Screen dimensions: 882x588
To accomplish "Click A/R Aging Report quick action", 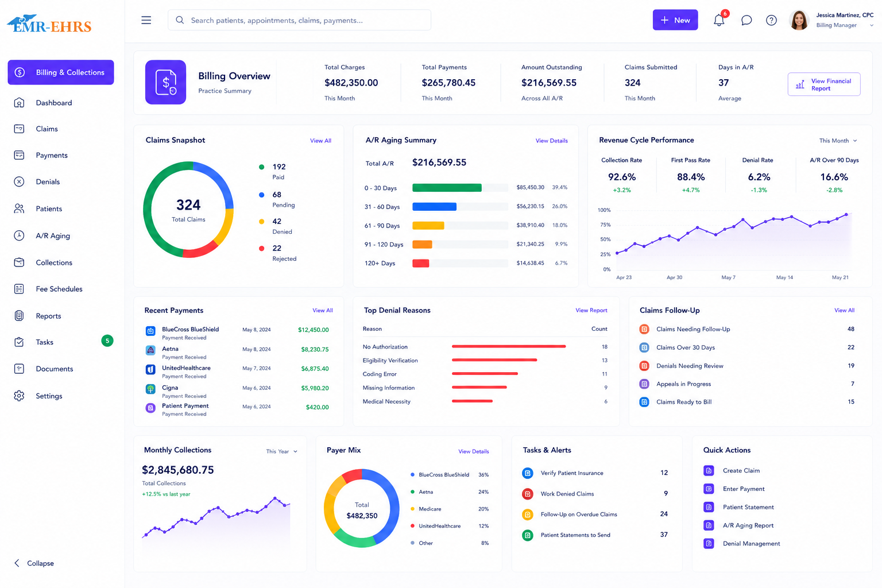I will [748, 525].
